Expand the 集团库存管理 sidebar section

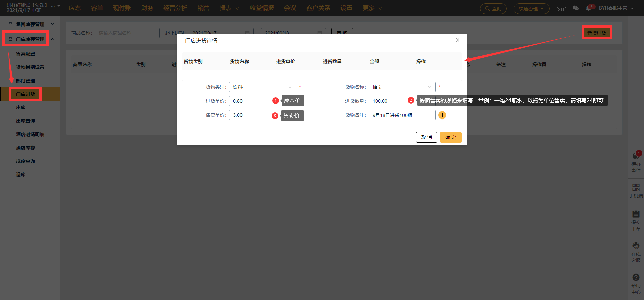(30, 24)
